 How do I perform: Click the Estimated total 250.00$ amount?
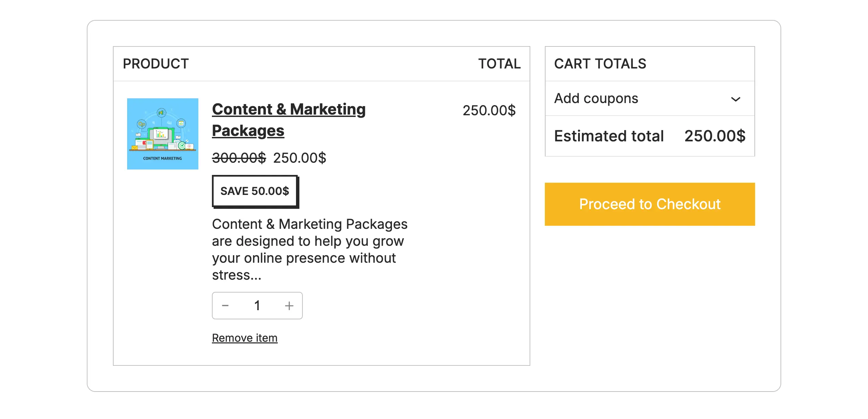tap(715, 136)
